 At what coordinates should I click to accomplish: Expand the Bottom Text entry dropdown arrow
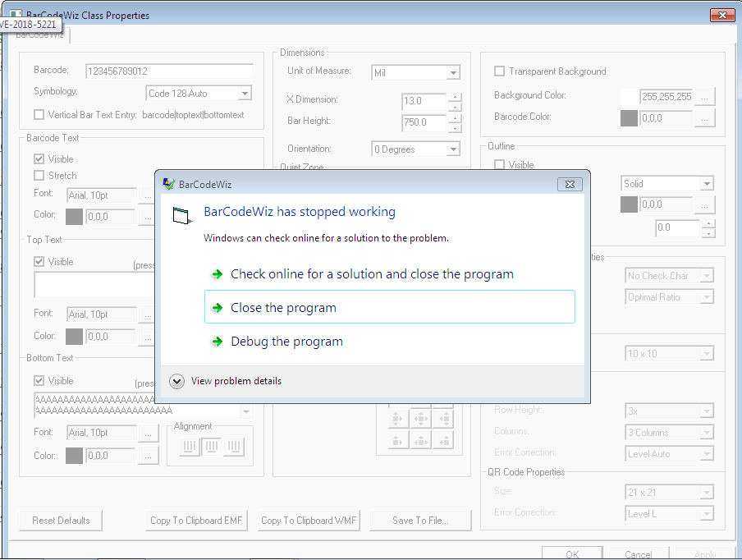[x=246, y=411]
